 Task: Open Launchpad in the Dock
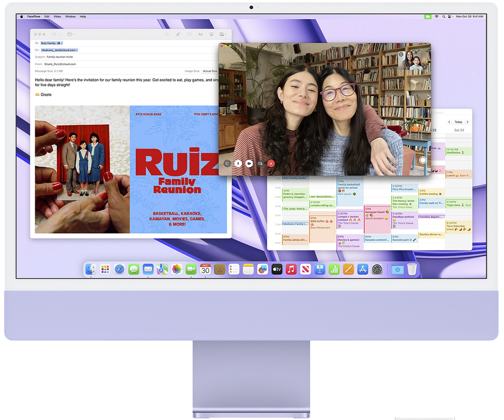(x=105, y=269)
